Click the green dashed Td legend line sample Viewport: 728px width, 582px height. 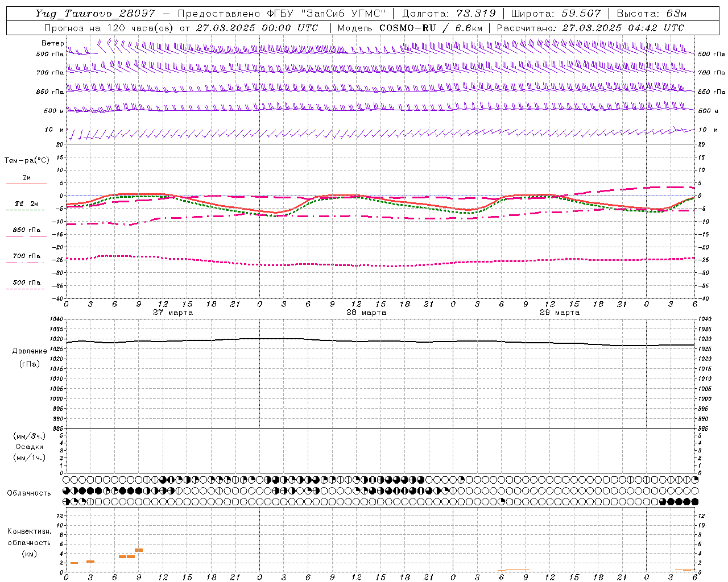(25, 210)
